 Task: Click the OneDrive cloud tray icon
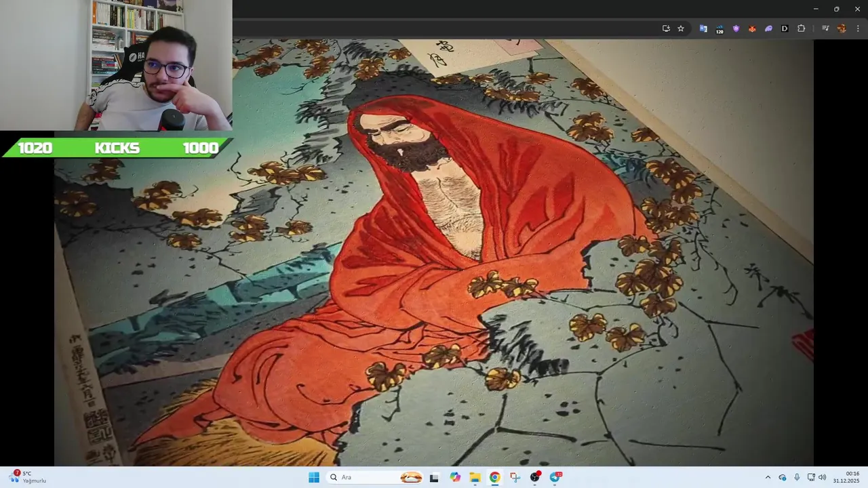783,477
